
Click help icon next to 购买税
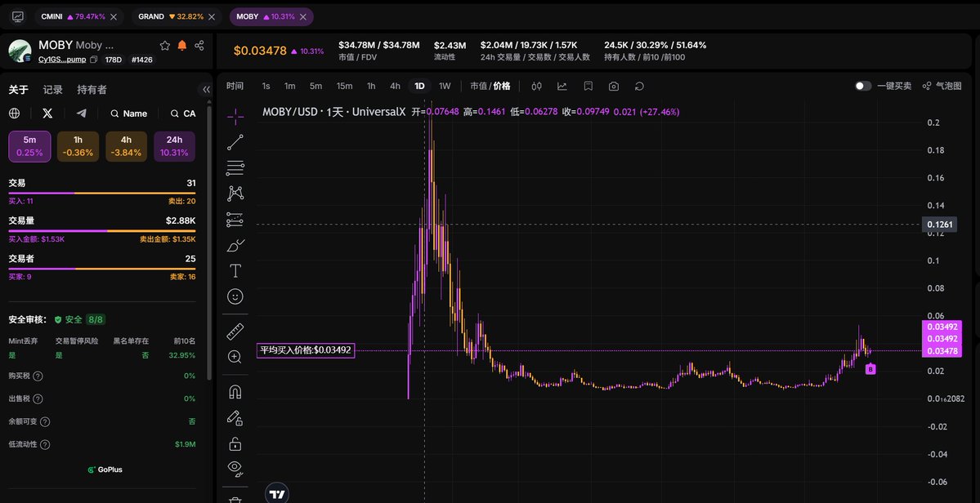(38, 376)
